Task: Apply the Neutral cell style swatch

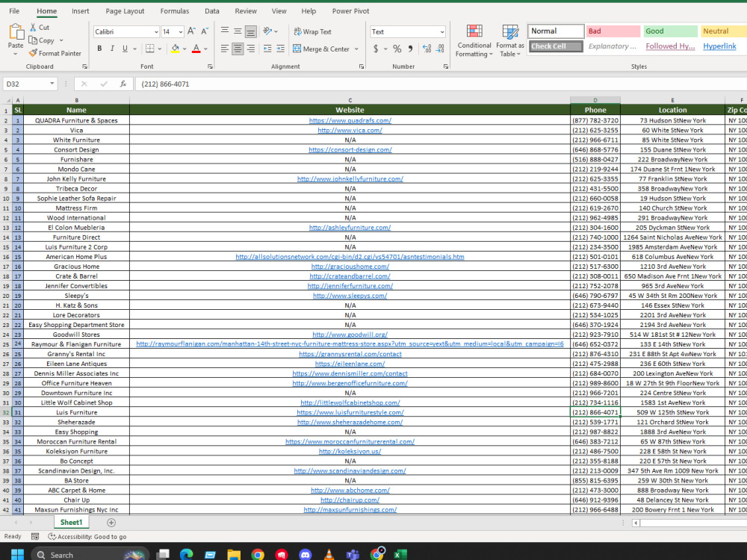Action: click(724, 31)
